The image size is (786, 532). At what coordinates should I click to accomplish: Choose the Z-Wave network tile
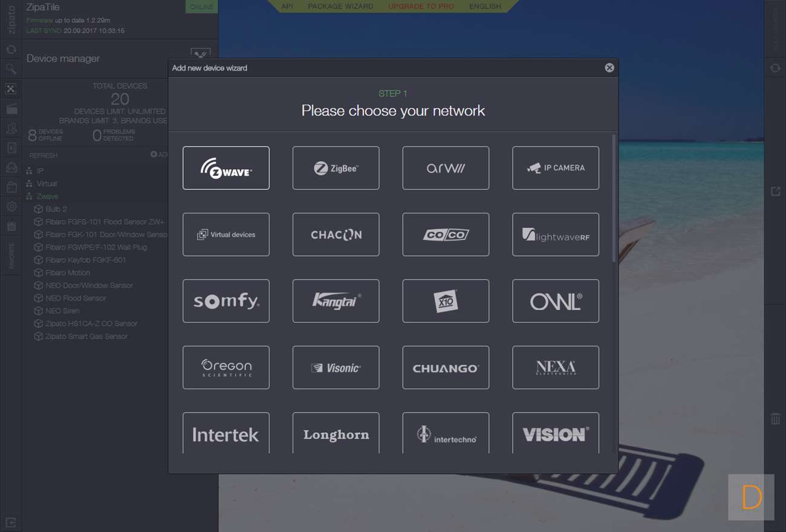coord(226,168)
